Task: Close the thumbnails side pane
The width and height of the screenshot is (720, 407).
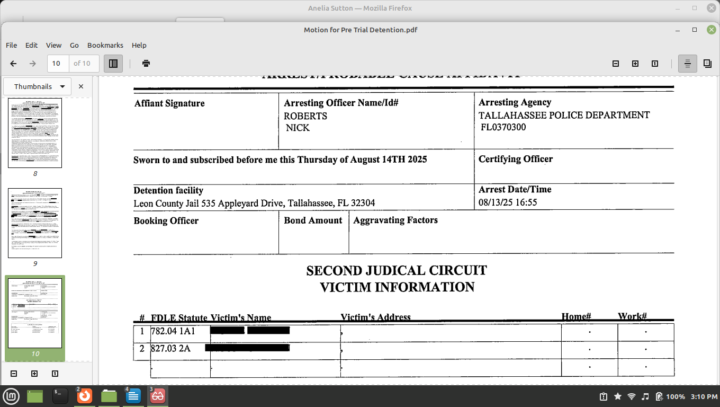Action: [81, 86]
